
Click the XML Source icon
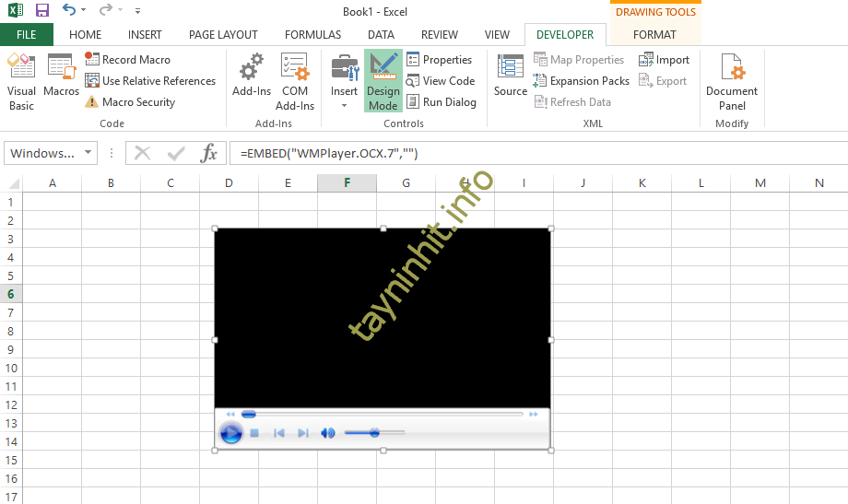coord(510,76)
